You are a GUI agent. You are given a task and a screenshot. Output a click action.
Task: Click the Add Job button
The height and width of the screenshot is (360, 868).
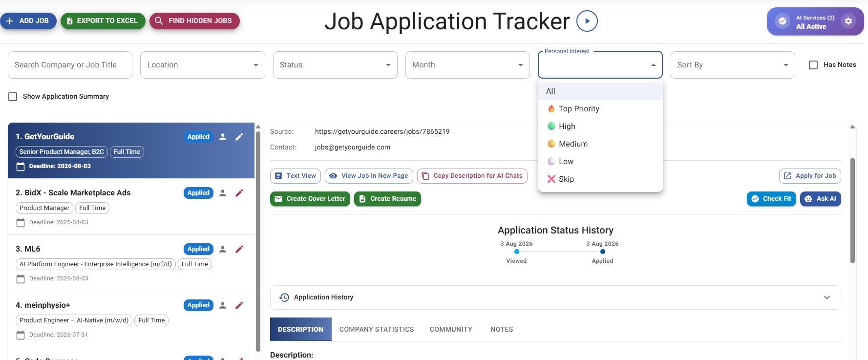28,21
